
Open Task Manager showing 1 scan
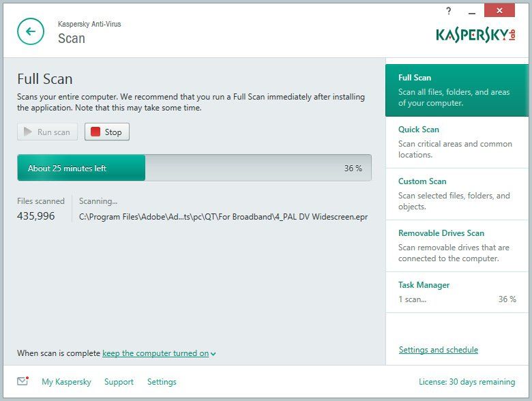tap(457, 292)
